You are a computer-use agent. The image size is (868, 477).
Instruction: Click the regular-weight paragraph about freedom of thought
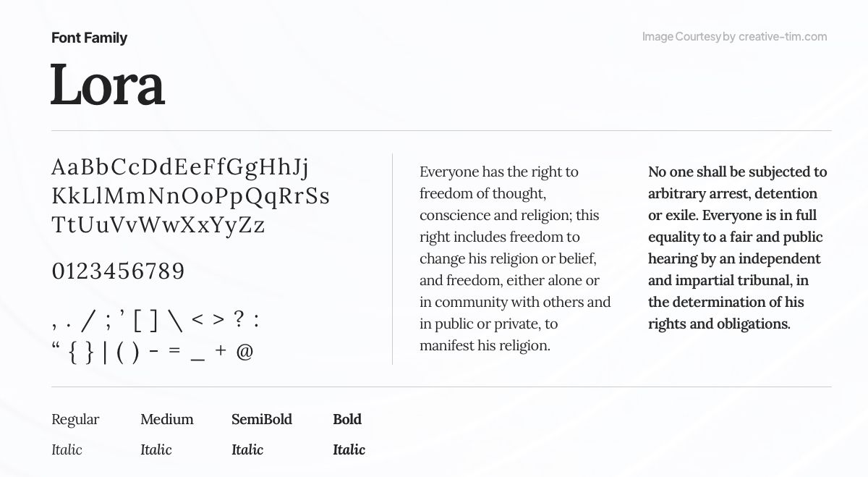514,258
